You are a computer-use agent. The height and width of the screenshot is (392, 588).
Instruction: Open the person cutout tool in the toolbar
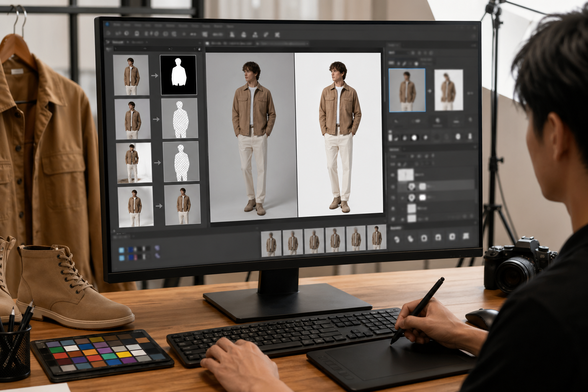tap(243, 34)
